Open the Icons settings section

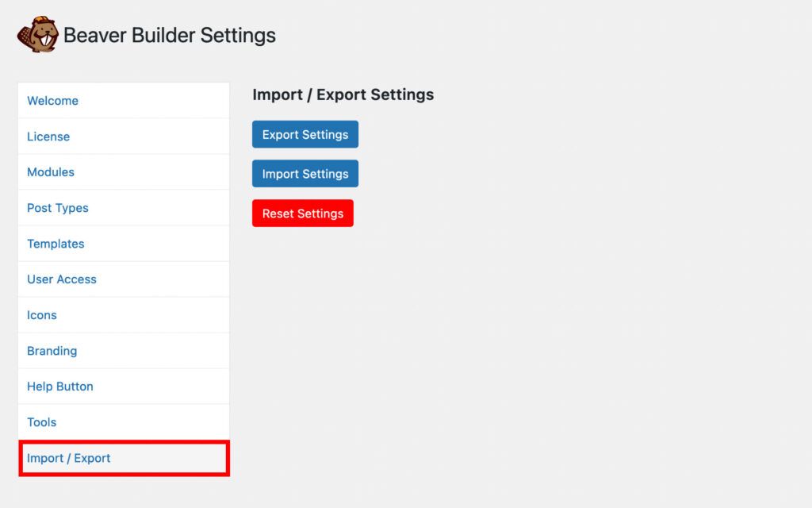(42, 314)
